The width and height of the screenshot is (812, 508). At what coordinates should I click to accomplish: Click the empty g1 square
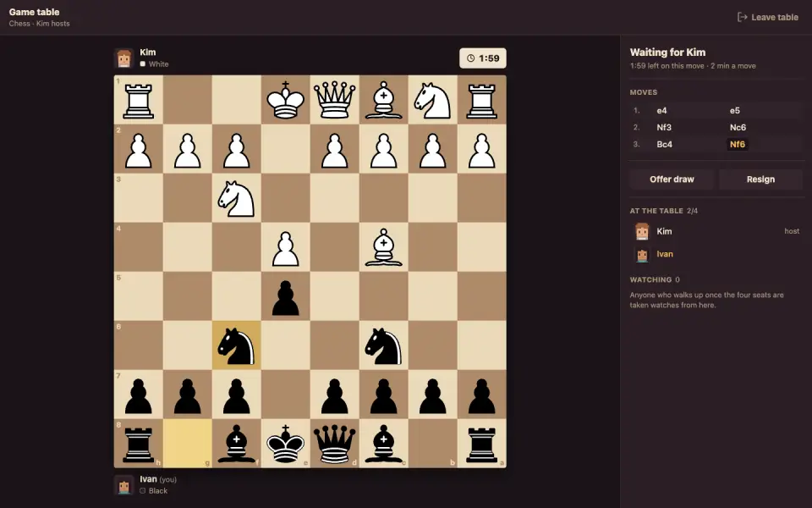point(188,100)
